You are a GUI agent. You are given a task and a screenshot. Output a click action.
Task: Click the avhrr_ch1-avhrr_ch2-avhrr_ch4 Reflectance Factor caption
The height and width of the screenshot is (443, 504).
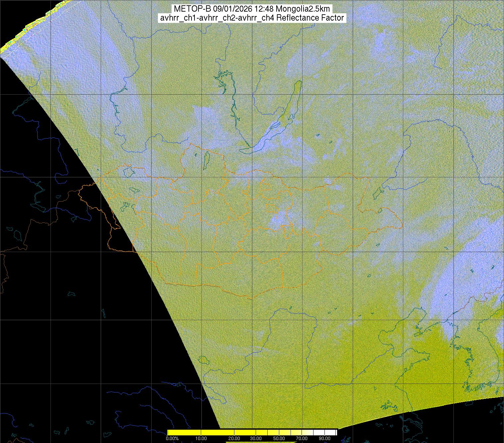(252, 18)
